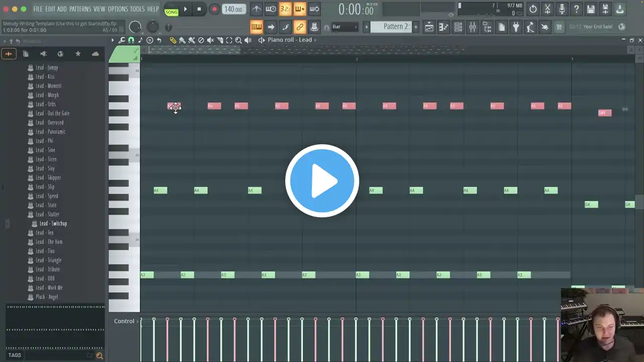Open the browser speaker tab
Screen dimensions: 644x362
(x=43, y=54)
